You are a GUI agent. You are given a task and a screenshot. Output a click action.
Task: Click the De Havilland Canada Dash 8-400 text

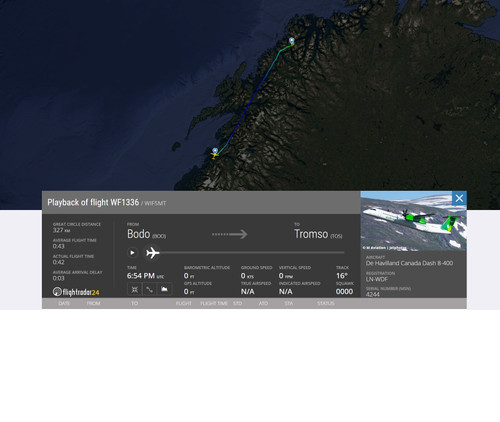click(x=409, y=263)
